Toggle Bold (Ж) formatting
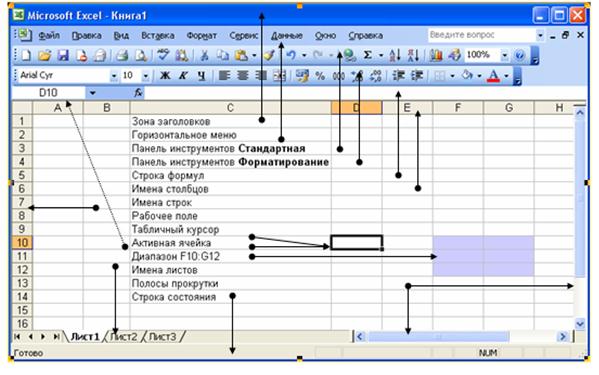 165,76
